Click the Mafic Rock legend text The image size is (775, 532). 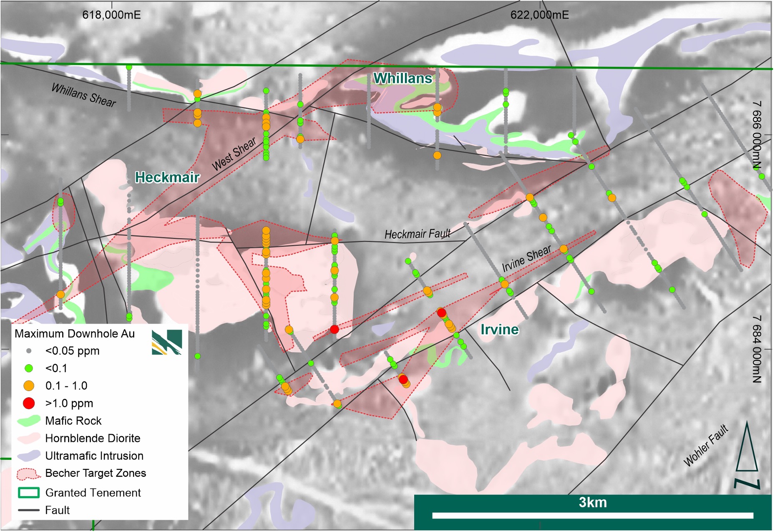pyautogui.click(x=73, y=421)
